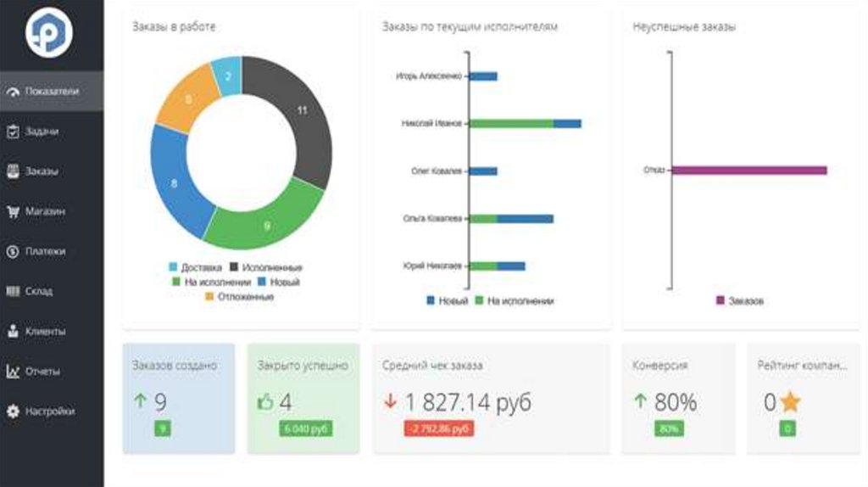
Task: Click Юрий Николаев's green bar segment
Action: point(483,266)
